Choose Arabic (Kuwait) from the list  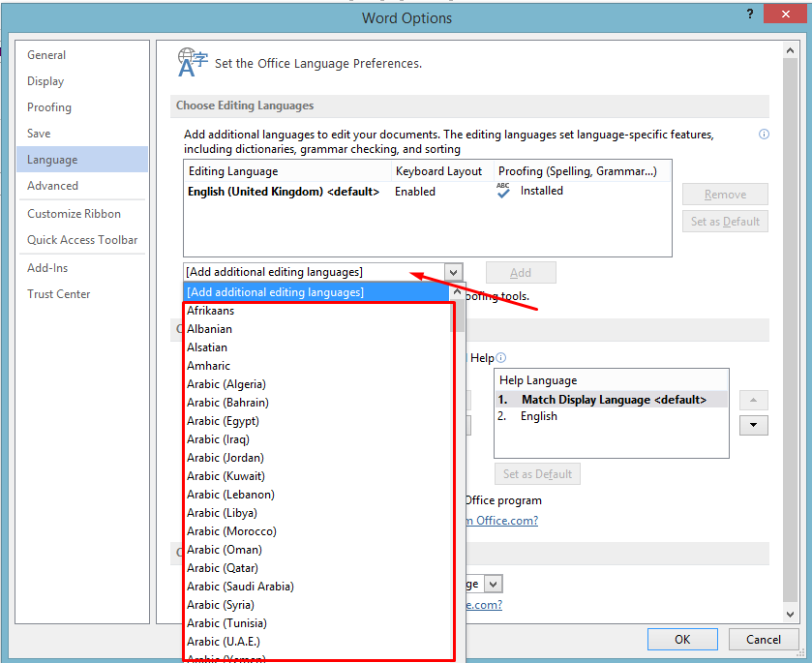[316, 476]
